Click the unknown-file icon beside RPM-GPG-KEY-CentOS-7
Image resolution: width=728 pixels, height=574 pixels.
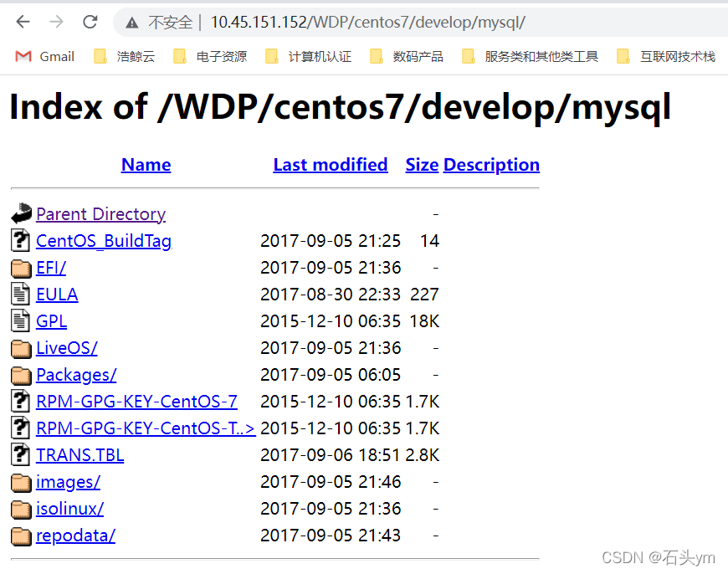click(20, 402)
